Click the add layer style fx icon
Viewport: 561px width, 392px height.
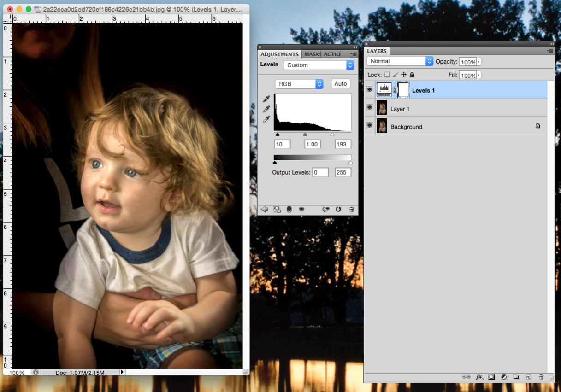point(479,377)
